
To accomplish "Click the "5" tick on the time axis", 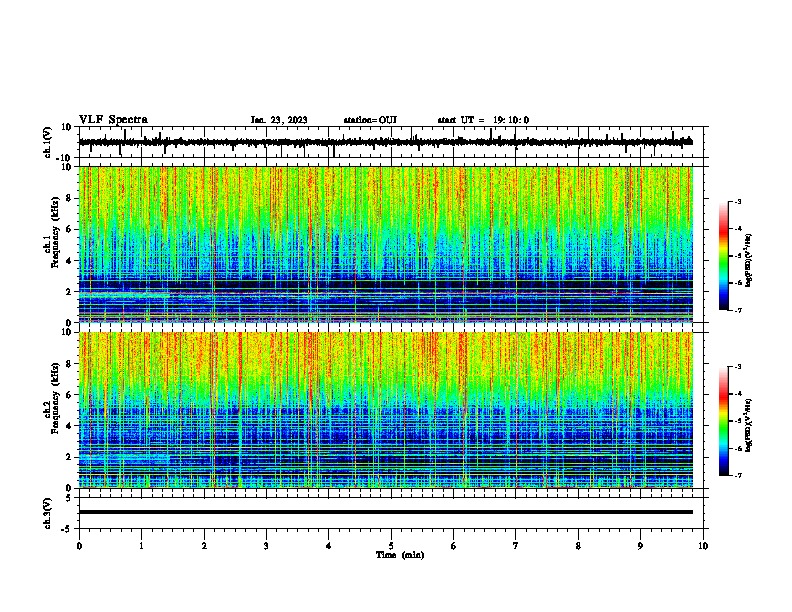I will (391, 546).
